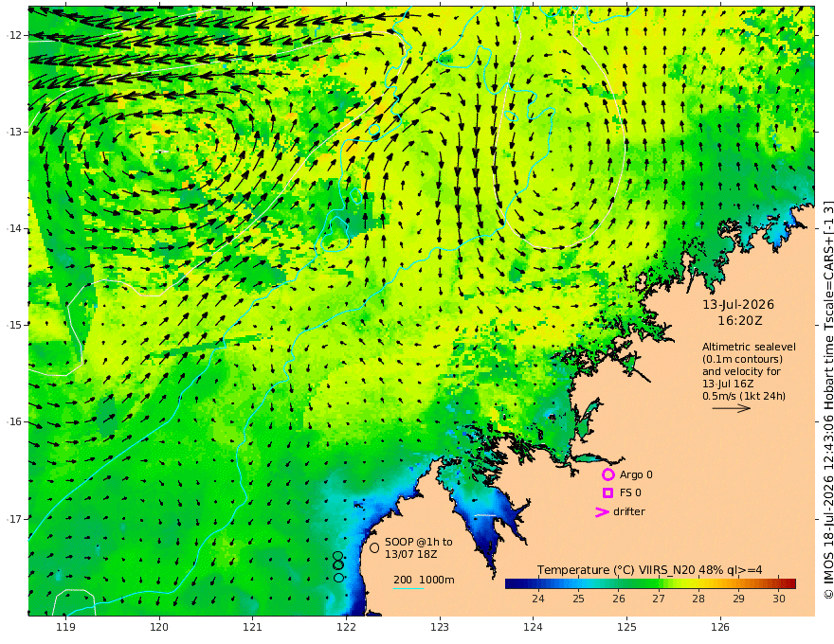Click the Temperature VIIRS_N20 colorbar title
The width and height of the screenshot is (834, 644).
(x=649, y=569)
